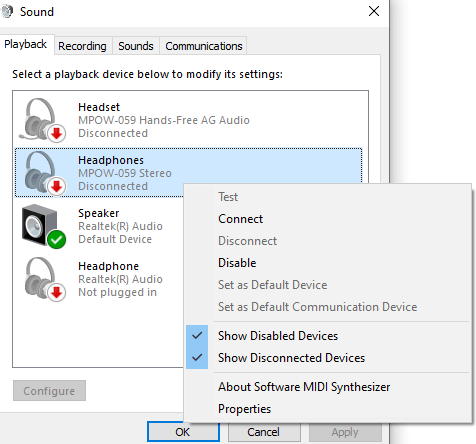Open the Communications tab
This screenshot has width=476, height=444.
point(204,46)
